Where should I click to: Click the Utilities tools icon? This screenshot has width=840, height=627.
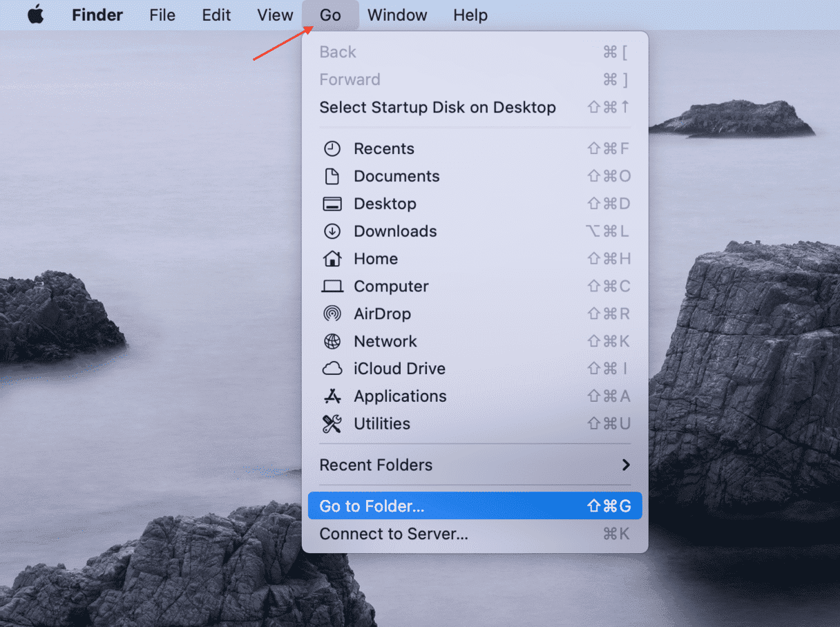pyautogui.click(x=332, y=424)
